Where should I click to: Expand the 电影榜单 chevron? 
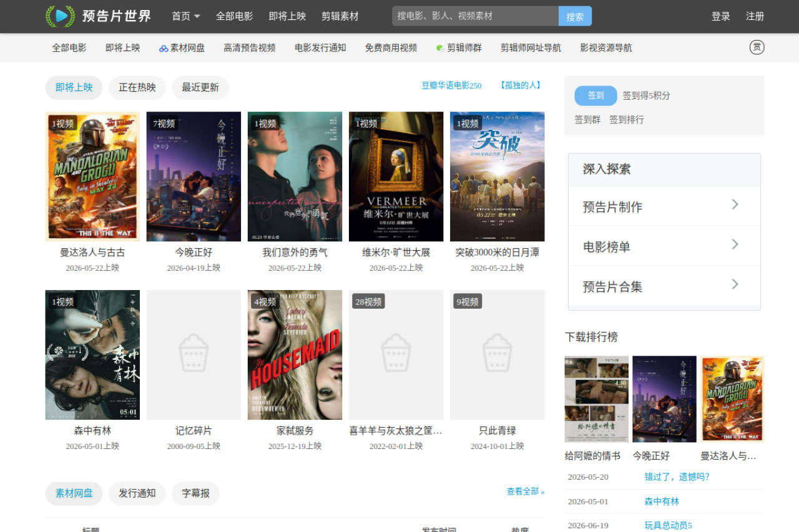coord(735,244)
